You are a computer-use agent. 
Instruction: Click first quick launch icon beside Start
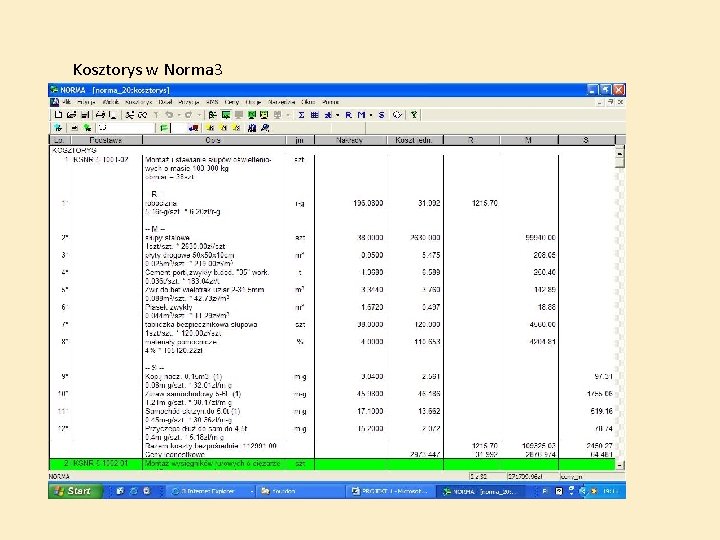[x=120, y=491]
